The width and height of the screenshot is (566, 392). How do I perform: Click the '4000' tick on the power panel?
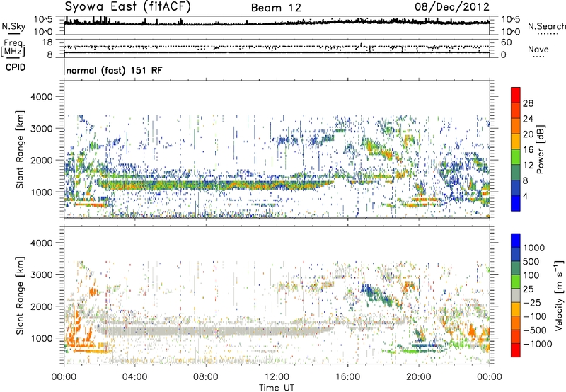point(42,97)
